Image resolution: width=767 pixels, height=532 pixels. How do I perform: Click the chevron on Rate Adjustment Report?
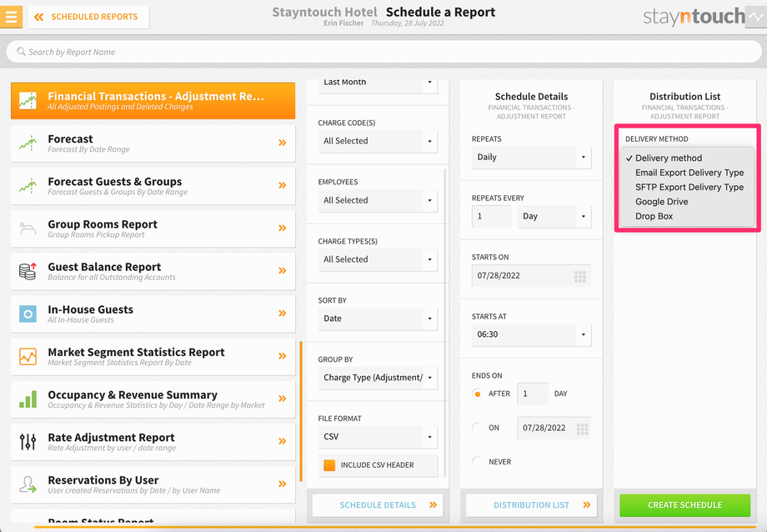click(283, 441)
